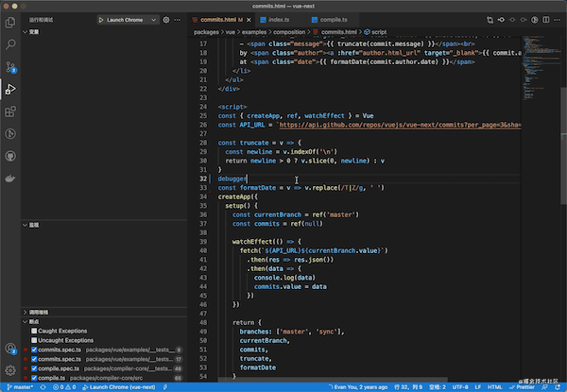This screenshot has width=567, height=392.
Task: Open the Explorer view in activity bar
Action: click(x=10, y=23)
